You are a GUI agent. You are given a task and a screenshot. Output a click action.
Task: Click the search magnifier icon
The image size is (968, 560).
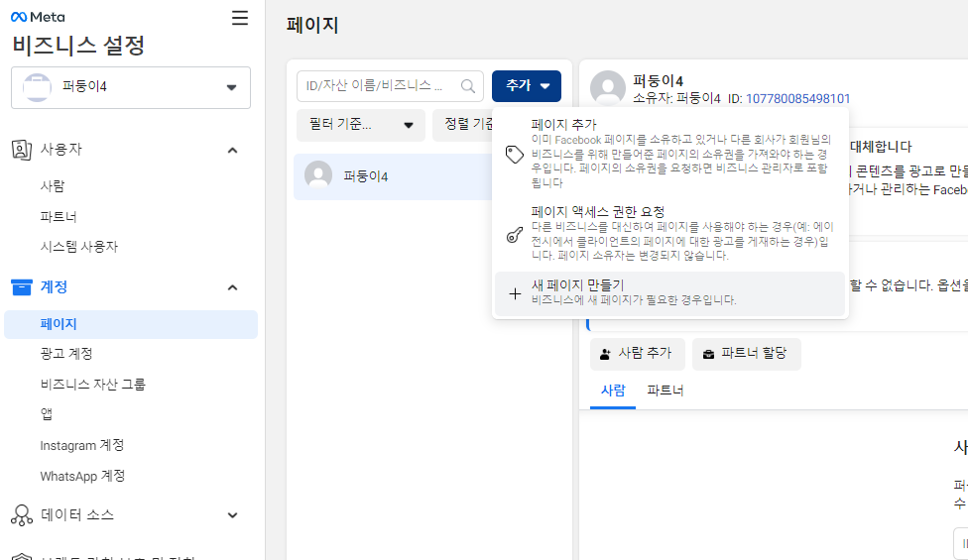click(x=468, y=86)
